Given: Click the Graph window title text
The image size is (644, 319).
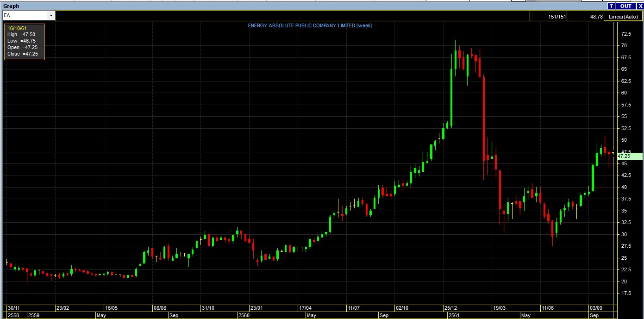Looking at the screenshot, I should [x=11, y=6].
